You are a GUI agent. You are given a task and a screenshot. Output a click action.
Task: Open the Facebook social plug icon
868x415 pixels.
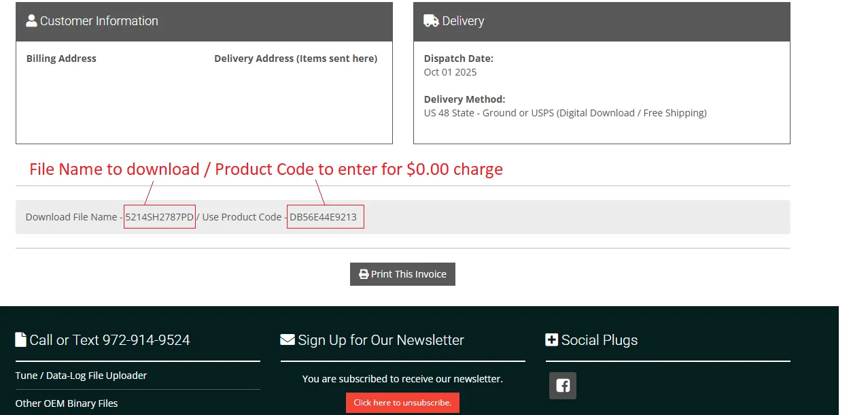[x=563, y=386]
